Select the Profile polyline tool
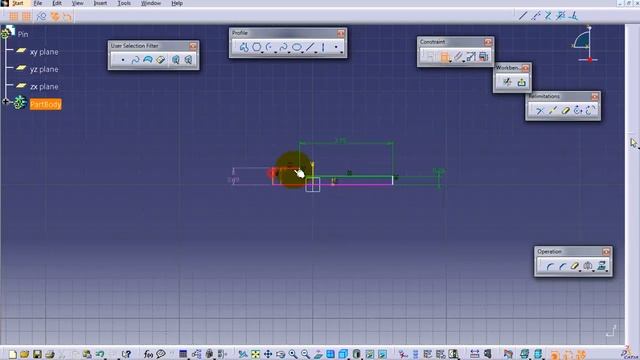Viewport: 640px width, 360px height. pyautogui.click(x=244, y=47)
